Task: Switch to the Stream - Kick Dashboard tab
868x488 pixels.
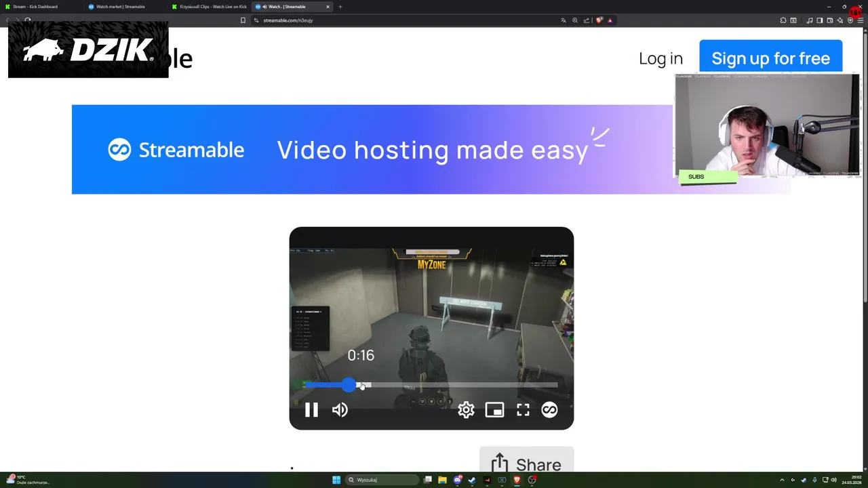Action: coord(41,7)
